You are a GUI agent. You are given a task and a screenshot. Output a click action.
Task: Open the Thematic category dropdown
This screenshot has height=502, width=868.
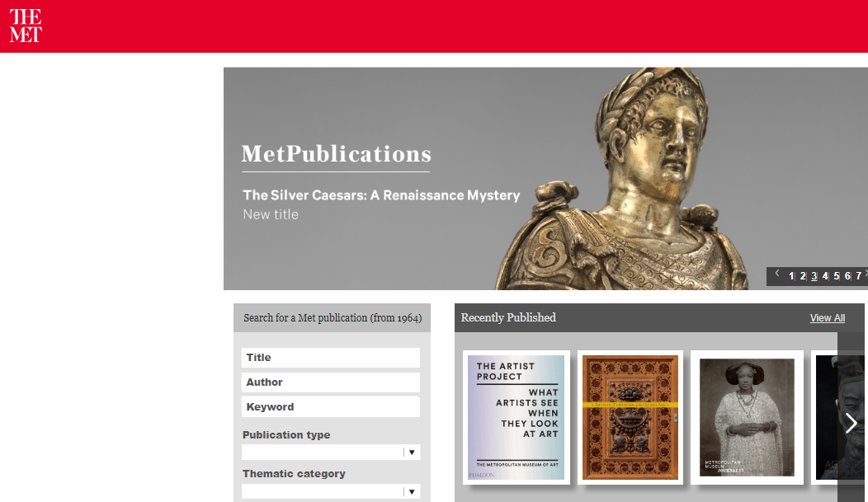coord(331,491)
